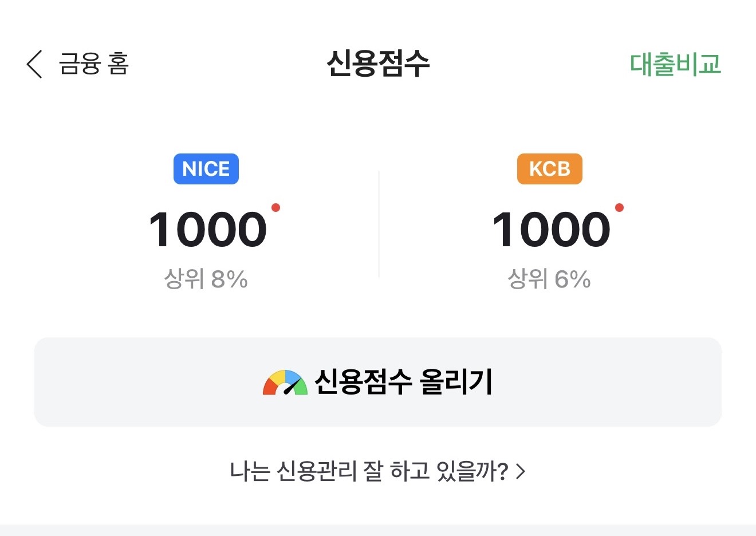Image resolution: width=756 pixels, height=536 pixels.
Task: Tap the red dot beside KCB score
Action: (619, 207)
